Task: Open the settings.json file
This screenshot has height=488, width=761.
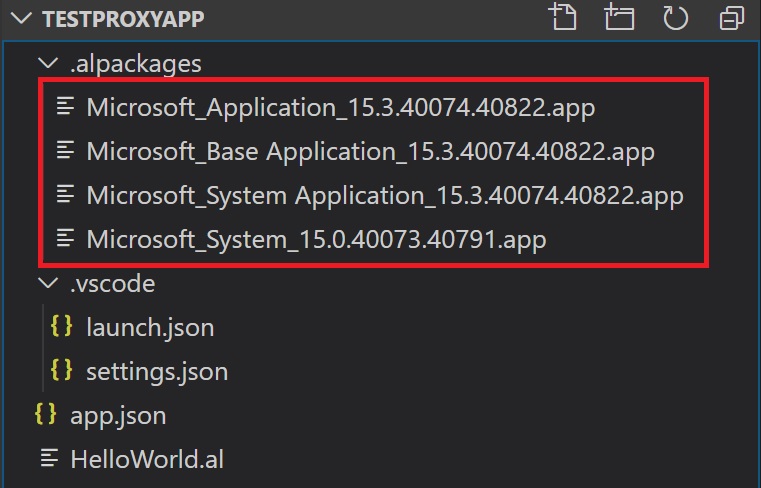Action: click(x=157, y=372)
